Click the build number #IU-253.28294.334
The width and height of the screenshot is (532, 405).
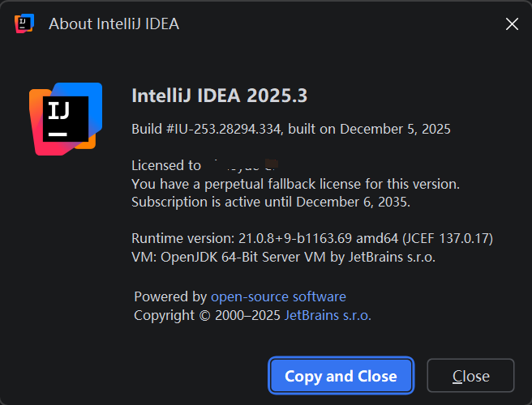(224, 129)
